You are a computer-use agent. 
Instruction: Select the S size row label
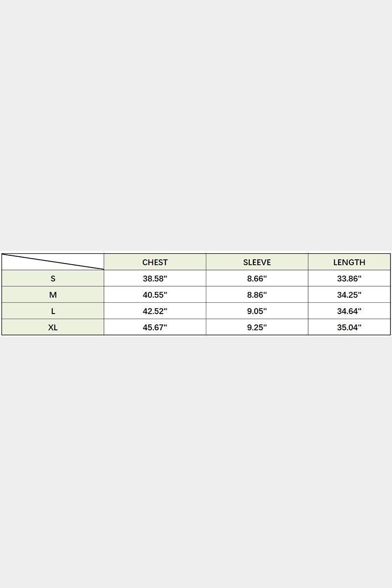[53, 278]
